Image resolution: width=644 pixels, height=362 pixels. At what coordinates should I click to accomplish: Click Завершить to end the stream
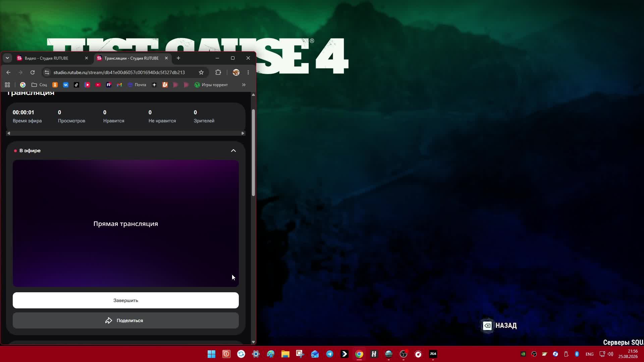126,300
